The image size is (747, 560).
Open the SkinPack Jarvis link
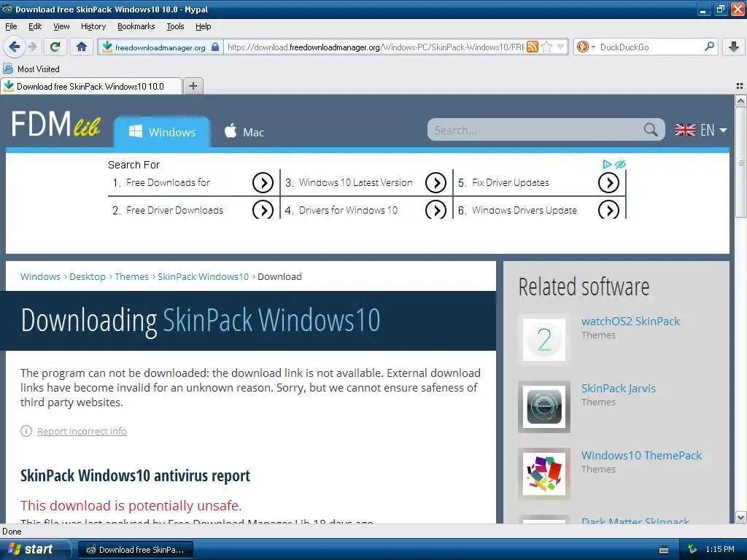click(619, 388)
